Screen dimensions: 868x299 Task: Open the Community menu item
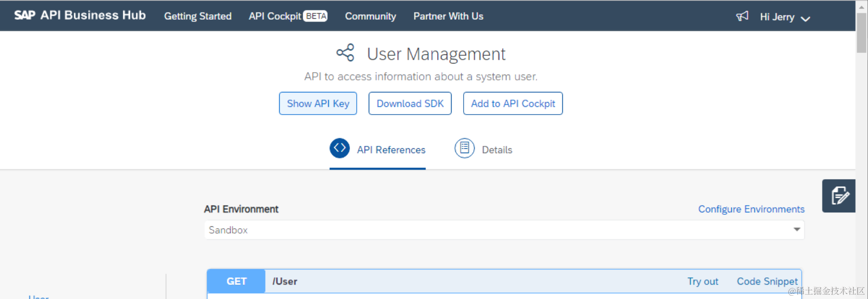(x=370, y=16)
